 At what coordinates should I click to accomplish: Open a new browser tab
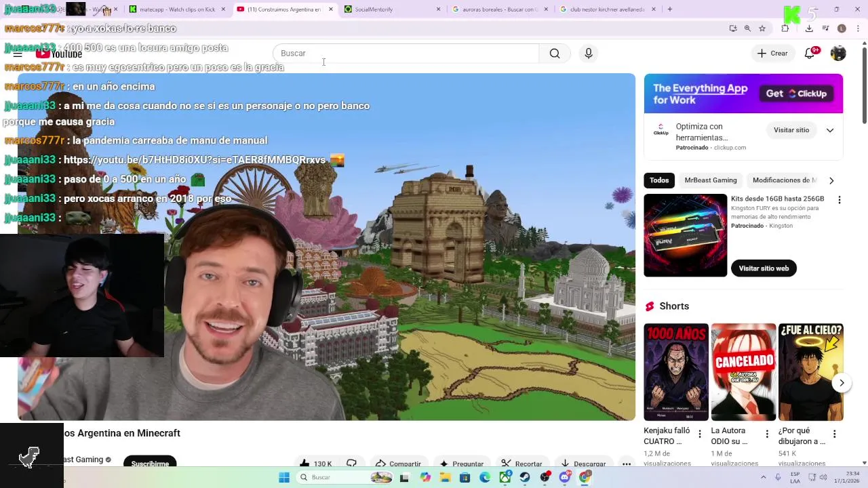670,9
